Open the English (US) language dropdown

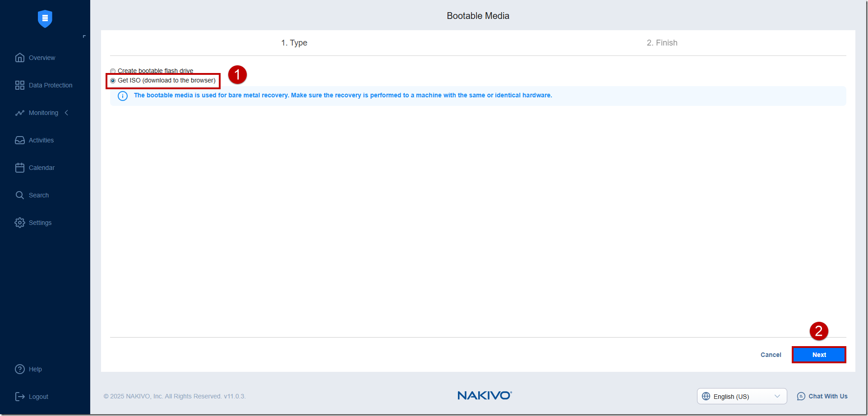[742, 396]
